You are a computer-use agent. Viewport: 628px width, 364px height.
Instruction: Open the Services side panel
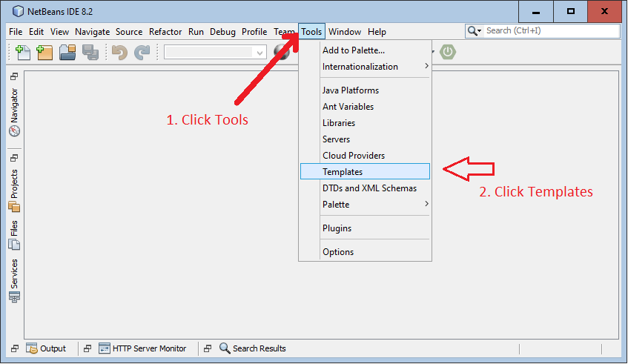14,280
